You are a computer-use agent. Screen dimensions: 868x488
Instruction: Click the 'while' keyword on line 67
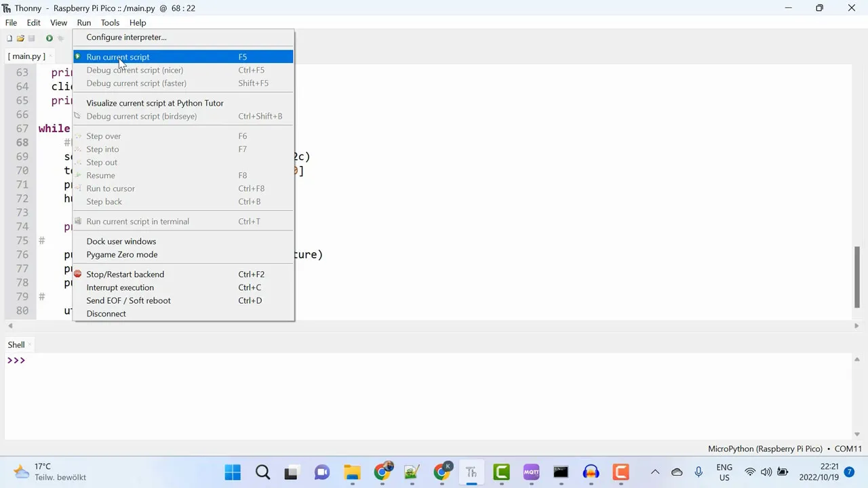point(54,129)
